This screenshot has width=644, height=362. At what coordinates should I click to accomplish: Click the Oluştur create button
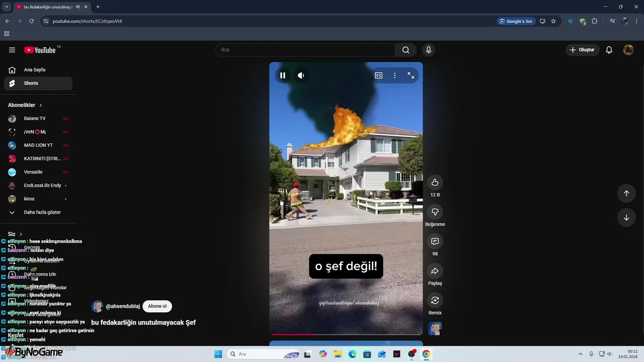coord(582,50)
